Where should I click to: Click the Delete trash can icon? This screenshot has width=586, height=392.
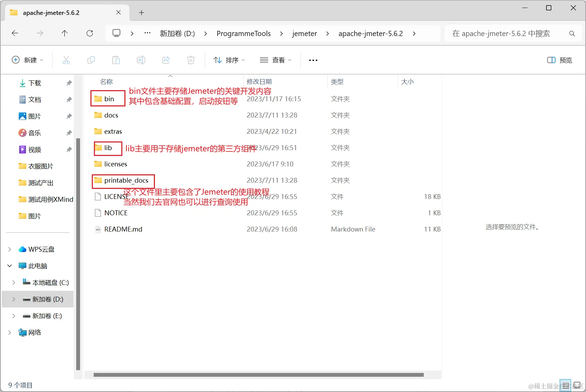click(x=191, y=60)
